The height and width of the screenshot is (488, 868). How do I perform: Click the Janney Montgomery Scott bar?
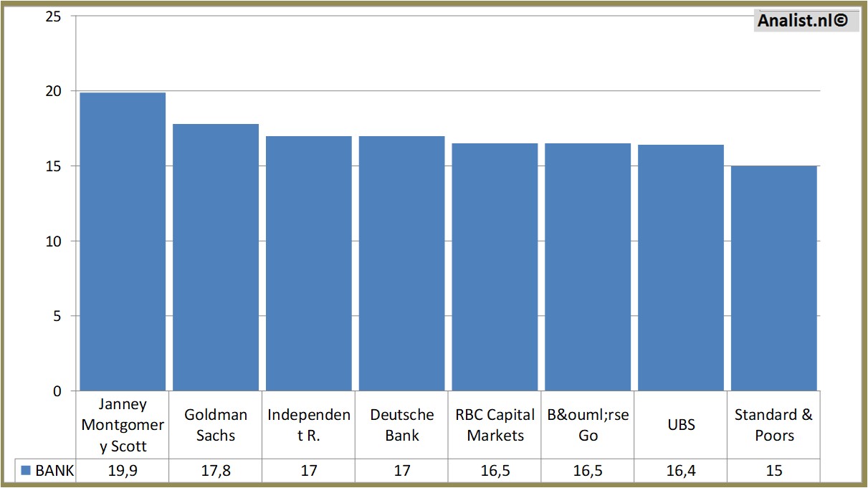[x=123, y=241]
